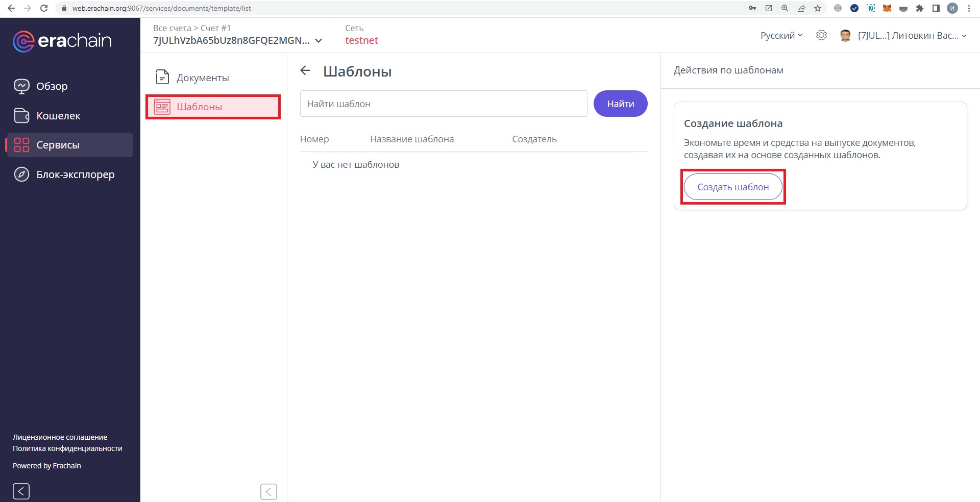Open settings gear icon in header
The width and height of the screenshot is (980, 502).
tap(821, 35)
